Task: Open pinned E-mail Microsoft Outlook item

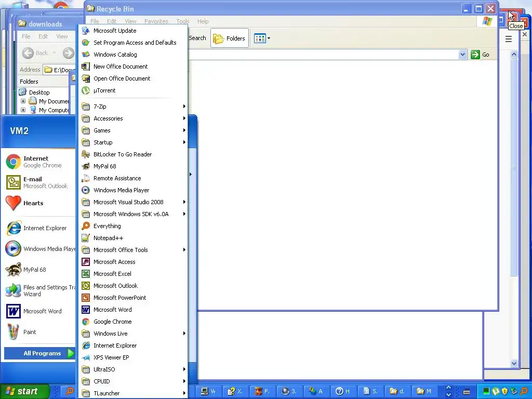Action: (40, 182)
